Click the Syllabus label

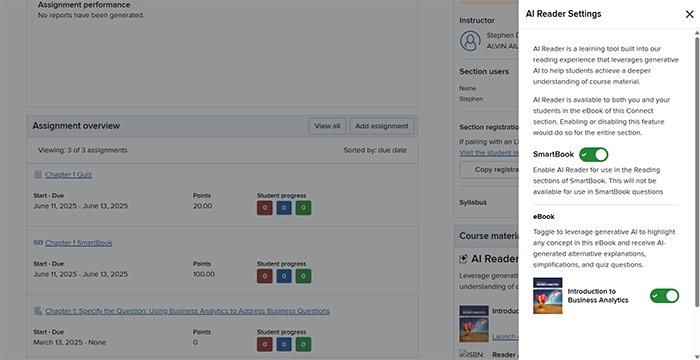tap(473, 202)
